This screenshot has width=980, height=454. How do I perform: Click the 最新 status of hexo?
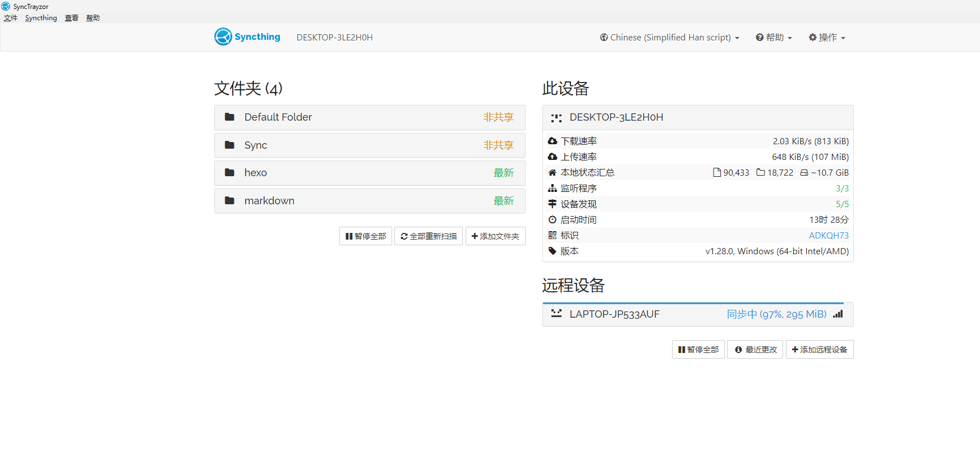point(504,173)
